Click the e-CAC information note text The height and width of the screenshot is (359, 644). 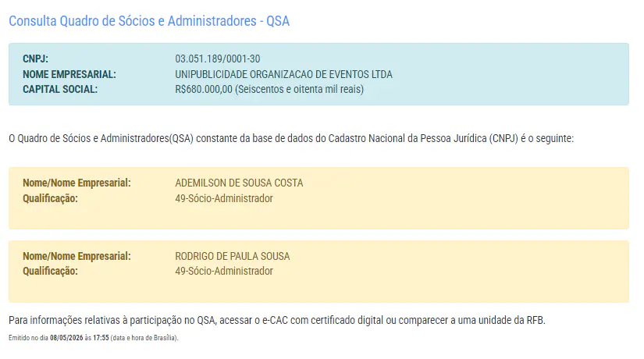click(x=277, y=320)
